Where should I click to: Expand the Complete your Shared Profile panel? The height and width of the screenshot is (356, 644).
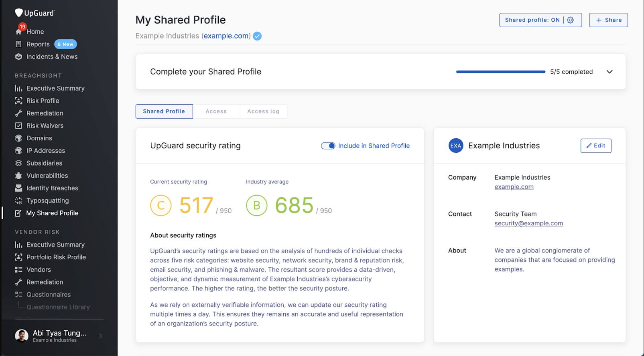[x=609, y=72]
